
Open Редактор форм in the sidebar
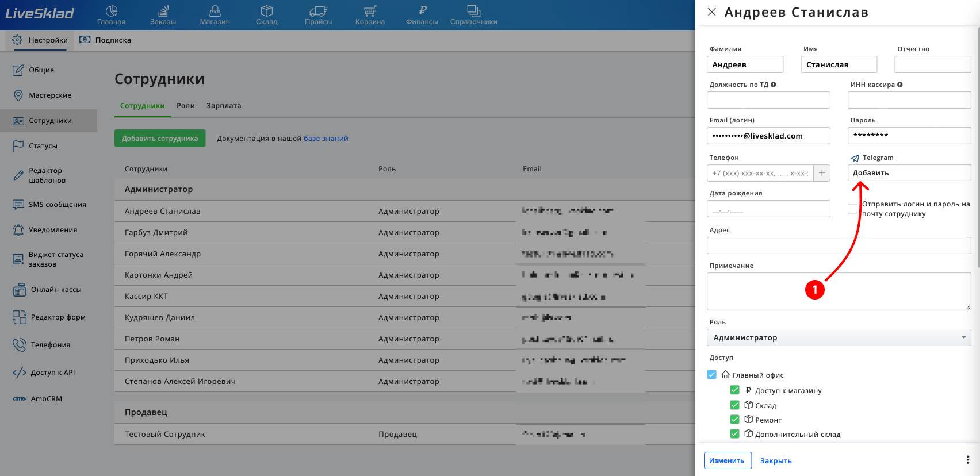(x=48, y=317)
